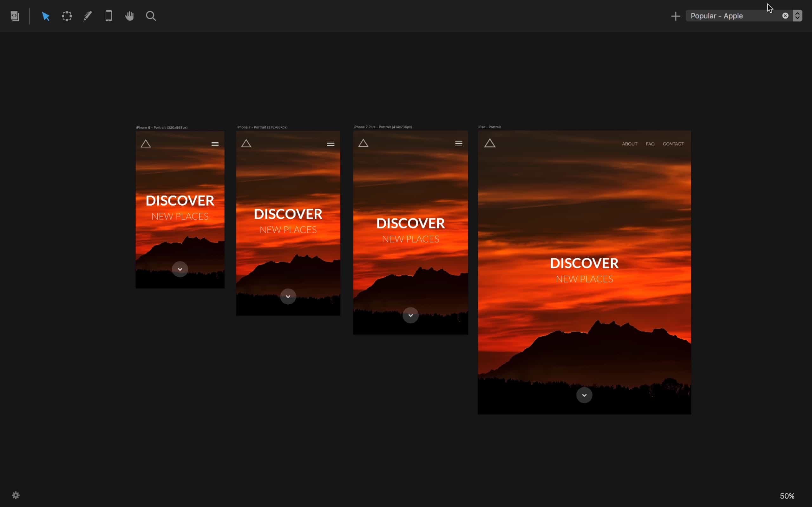
Task: Click ABOUT link in iPad preview
Action: [x=630, y=144]
